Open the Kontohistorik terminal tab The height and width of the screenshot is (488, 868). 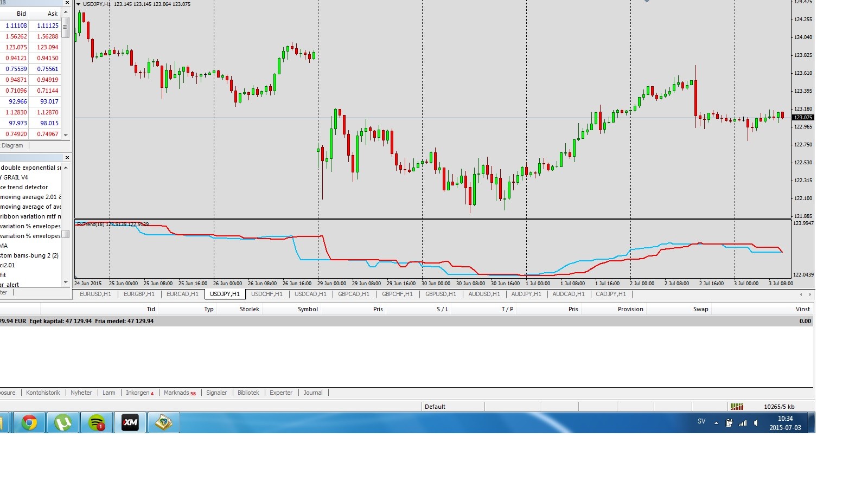tap(43, 393)
